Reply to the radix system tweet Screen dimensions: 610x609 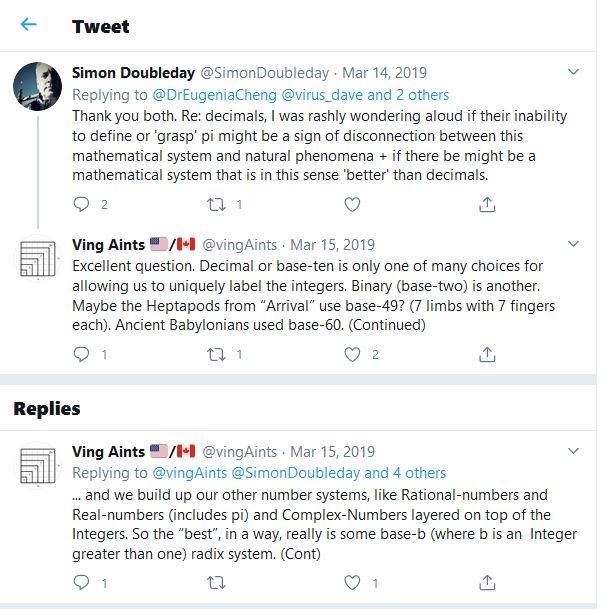pos(81,581)
